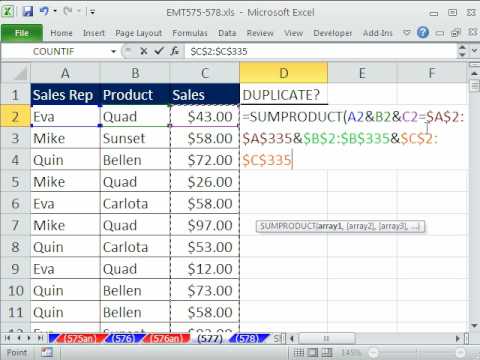Open the File tab
This screenshot has width=480, height=360.
pos(22,33)
